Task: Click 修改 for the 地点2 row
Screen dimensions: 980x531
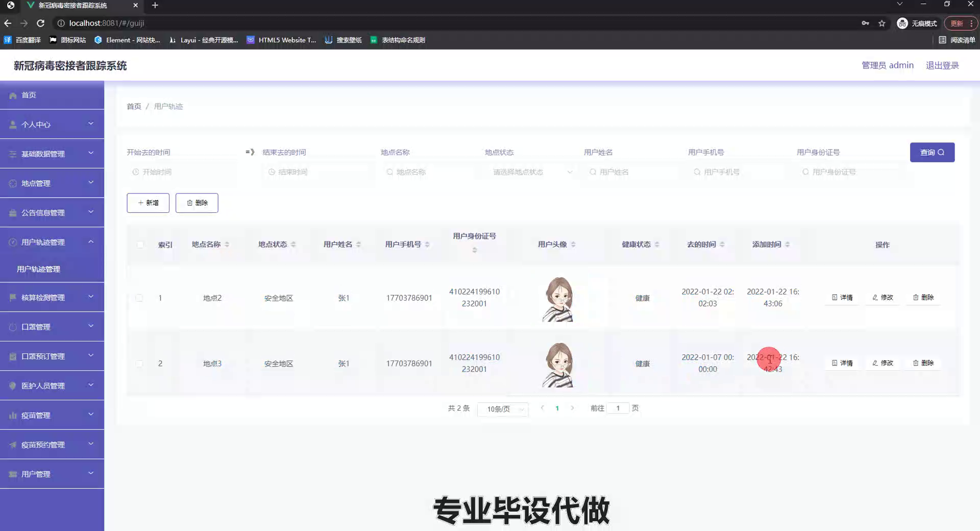Action: pos(883,297)
